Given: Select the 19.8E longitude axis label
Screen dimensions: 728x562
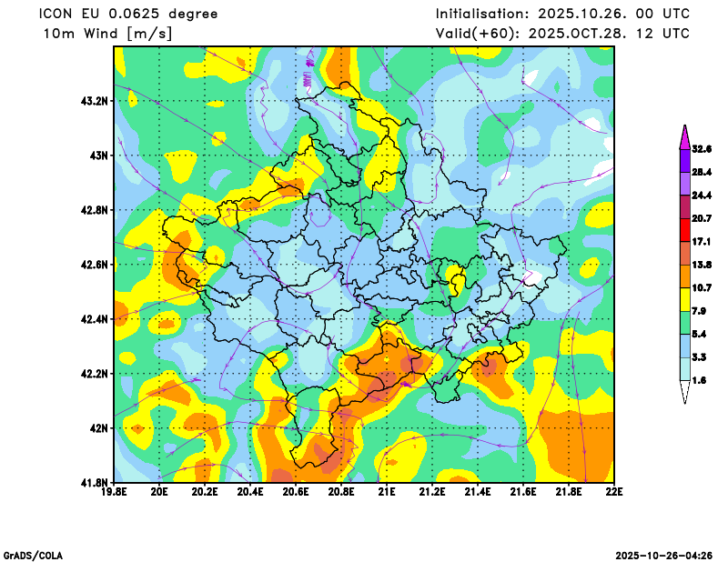Looking at the screenshot, I should point(115,494).
